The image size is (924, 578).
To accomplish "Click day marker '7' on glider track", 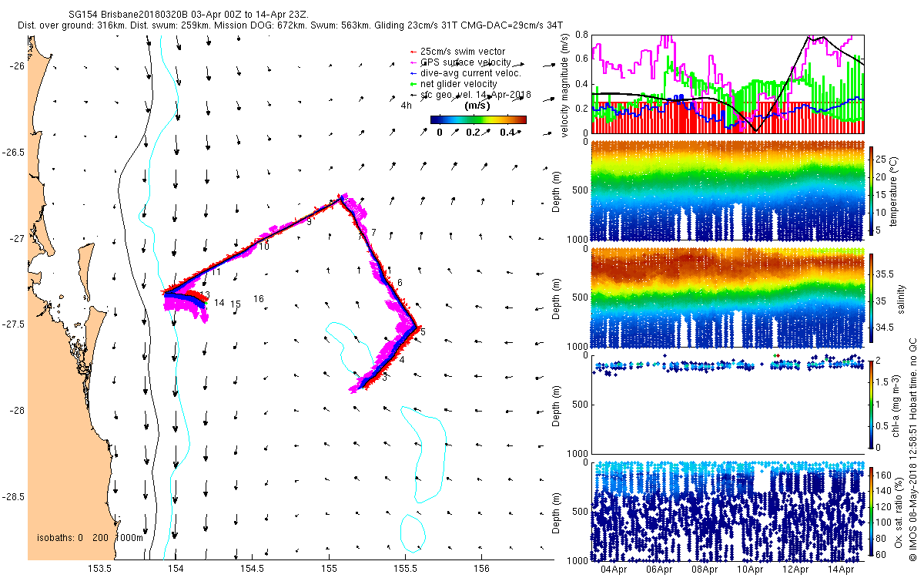I will (373, 232).
